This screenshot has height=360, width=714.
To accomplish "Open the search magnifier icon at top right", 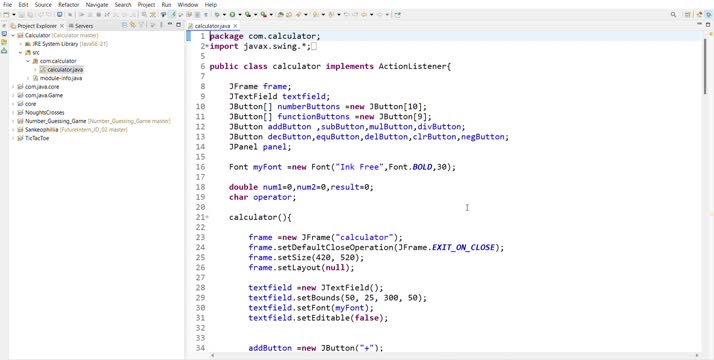I will [x=673, y=15].
